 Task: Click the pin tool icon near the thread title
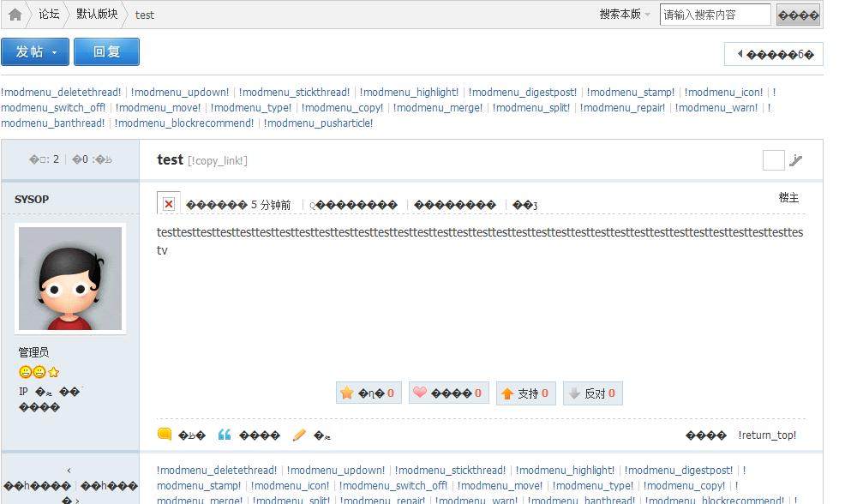795,160
